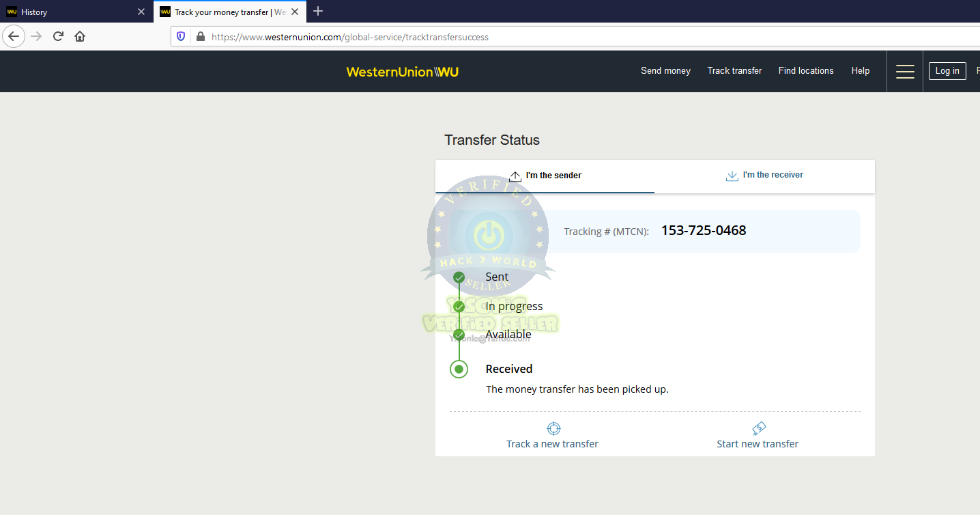The width and height of the screenshot is (980, 515).
Task: Go back with the browser back arrow
Action: click(14, 36)
